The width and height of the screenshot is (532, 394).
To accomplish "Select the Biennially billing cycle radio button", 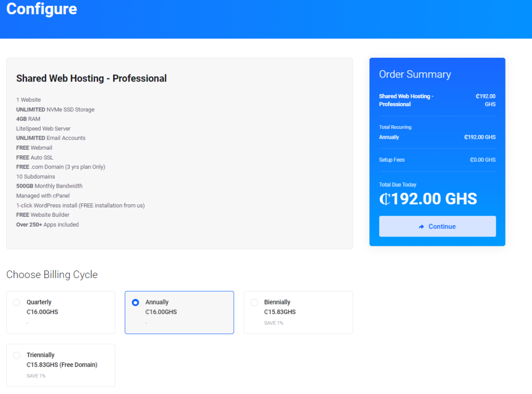I will pos(254,303).
